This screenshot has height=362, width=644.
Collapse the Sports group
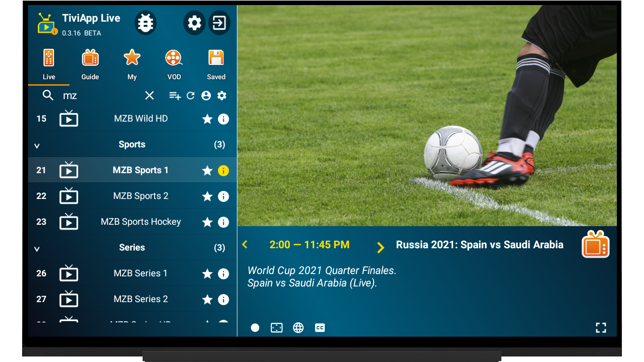pyautogui.click(x=37, y=146)
